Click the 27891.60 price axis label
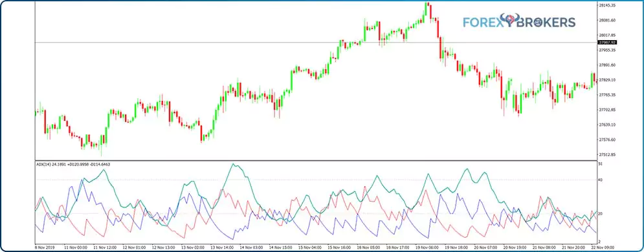This screenshot has width=644, height=252. coord(608,65)
